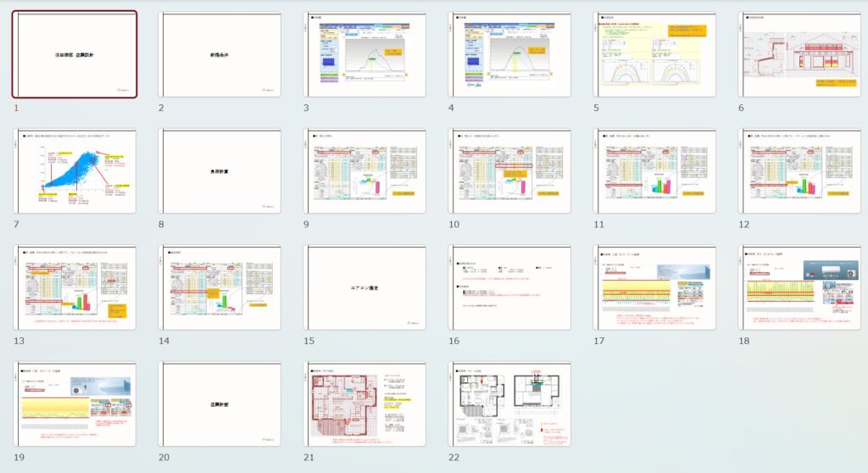Select slide 9 thumbnail
Image resolution: width=868 pixels, height=473 pixels.
[x=365, y=171]
